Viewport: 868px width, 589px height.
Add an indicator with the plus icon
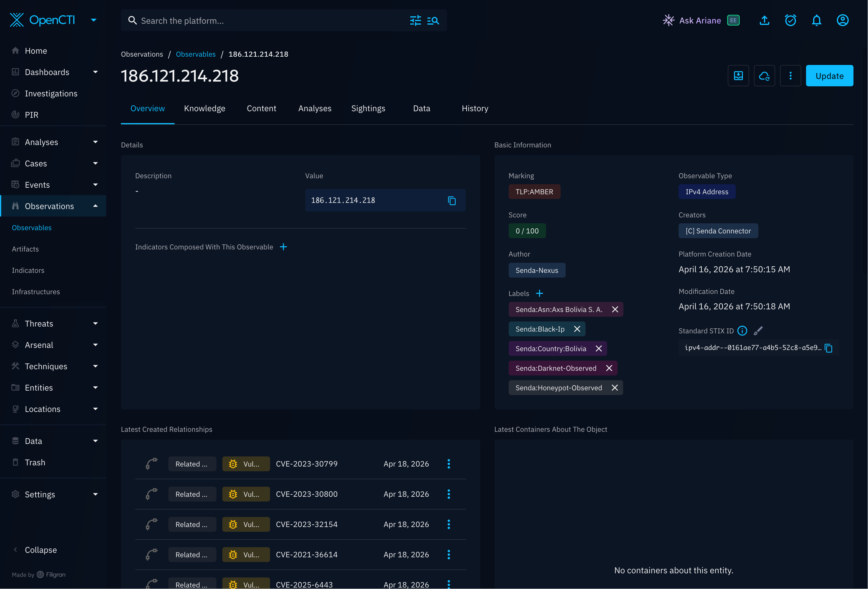click(x=283, y=247)
